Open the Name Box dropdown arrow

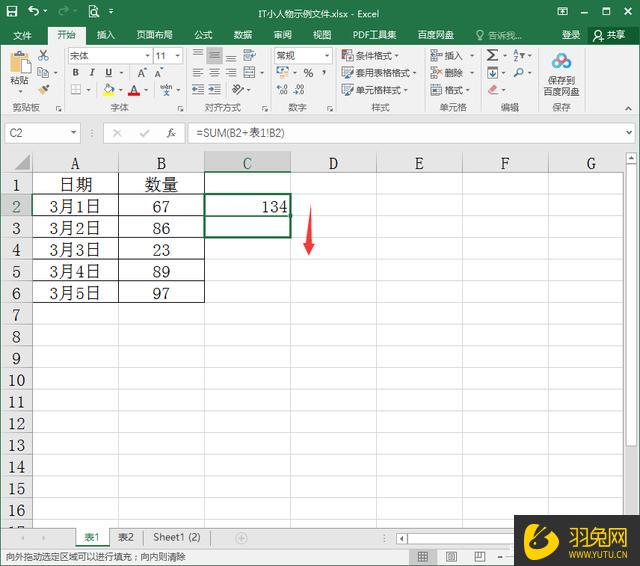(73, 133)
